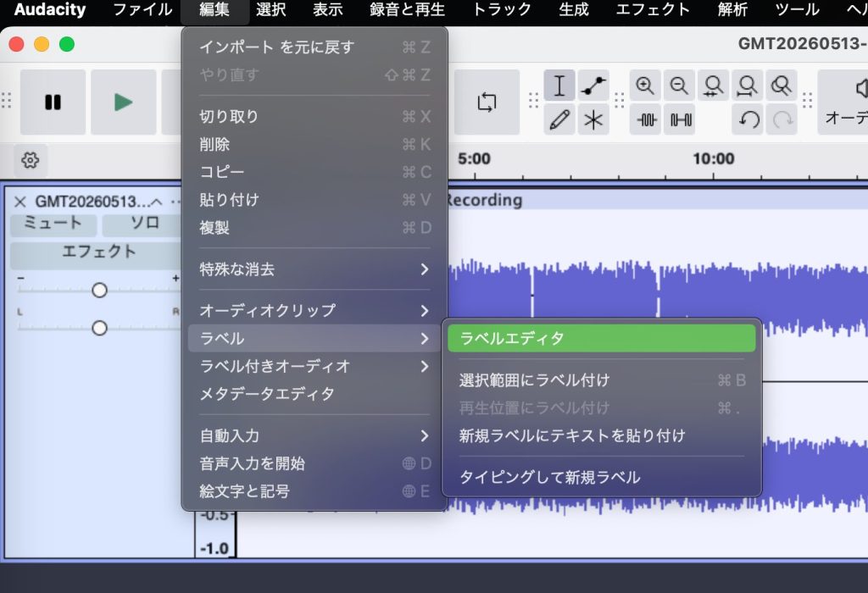Adjust the track gain slider knob
This screenshot has height=593, width=868.
pyautogui.click(x=100, y=290)
